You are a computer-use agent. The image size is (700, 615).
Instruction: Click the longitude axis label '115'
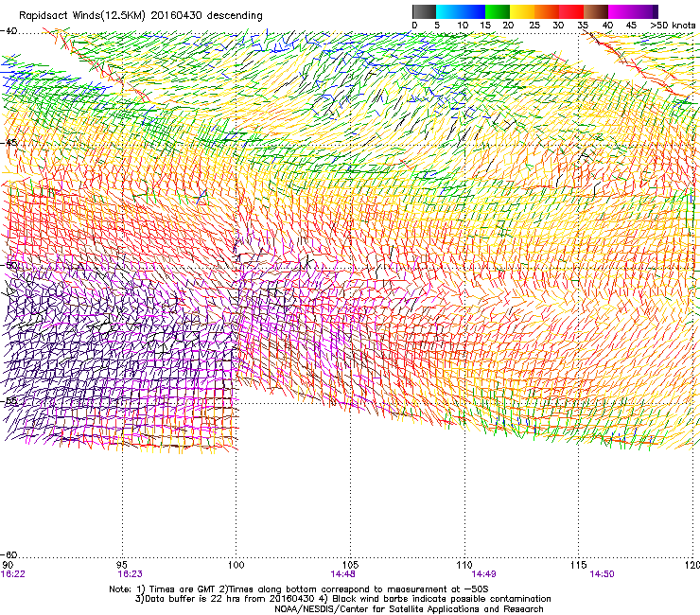[x=579, y=565]
